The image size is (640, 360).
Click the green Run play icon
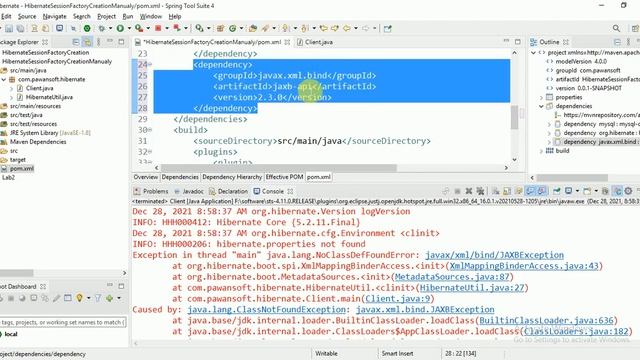click(x=120, y=28)
